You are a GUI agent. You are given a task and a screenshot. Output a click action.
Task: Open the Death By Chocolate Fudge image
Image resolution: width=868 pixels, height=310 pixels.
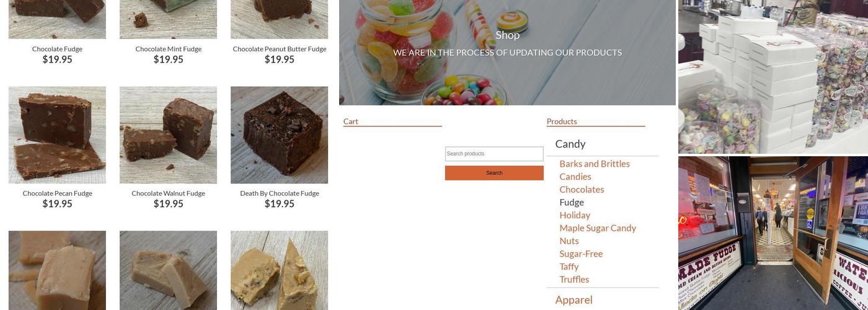click(x=279, y=135)
